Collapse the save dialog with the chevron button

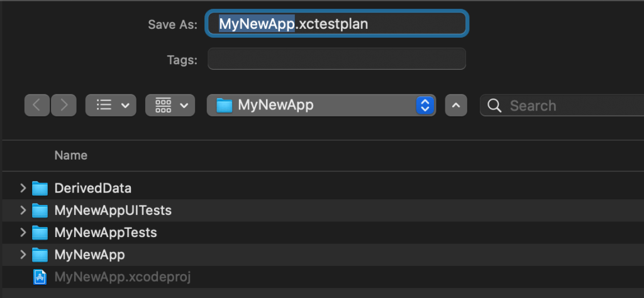coord(456,105)
